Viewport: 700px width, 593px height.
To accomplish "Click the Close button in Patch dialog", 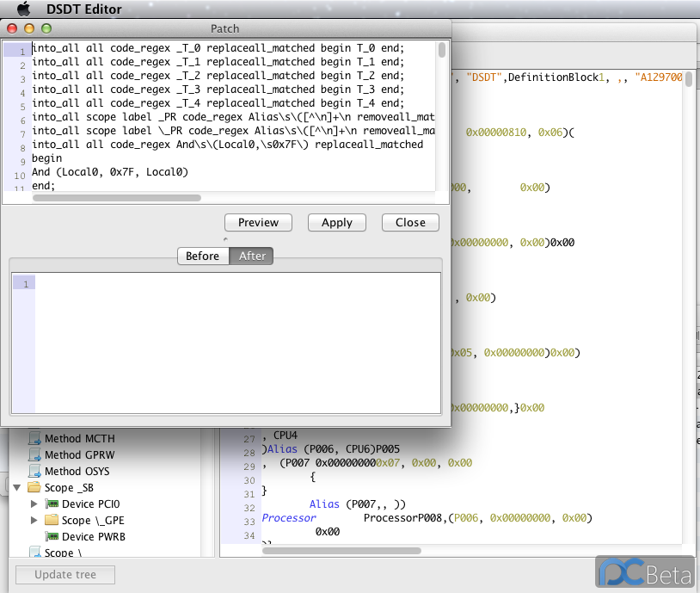I will click(x=410, y=223).
